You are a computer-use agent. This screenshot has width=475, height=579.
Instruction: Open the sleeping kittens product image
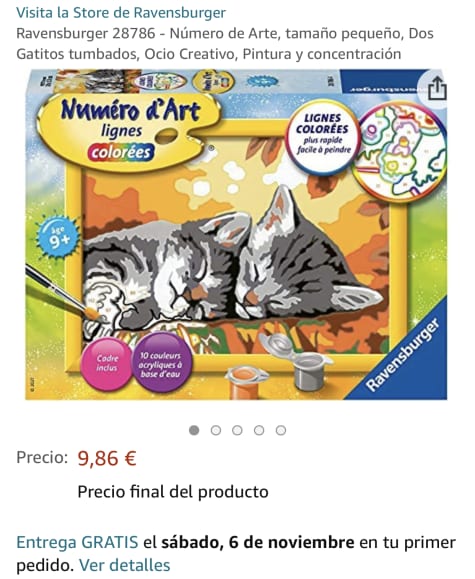tap(236, 234)
